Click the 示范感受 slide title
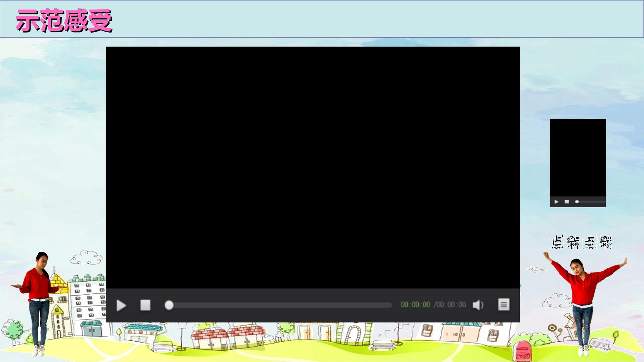 (64, 21)
